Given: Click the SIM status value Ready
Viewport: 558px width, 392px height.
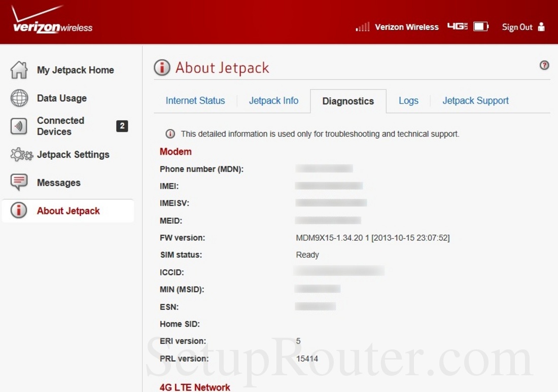Looking at the screenshot, I should click(x=307, y=255).
